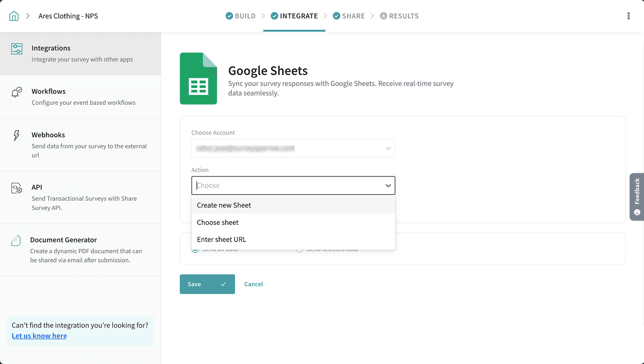Viewport: 644px width, 364px height.
Task: Select the Send selected data radio button
Action: (299, 250)
